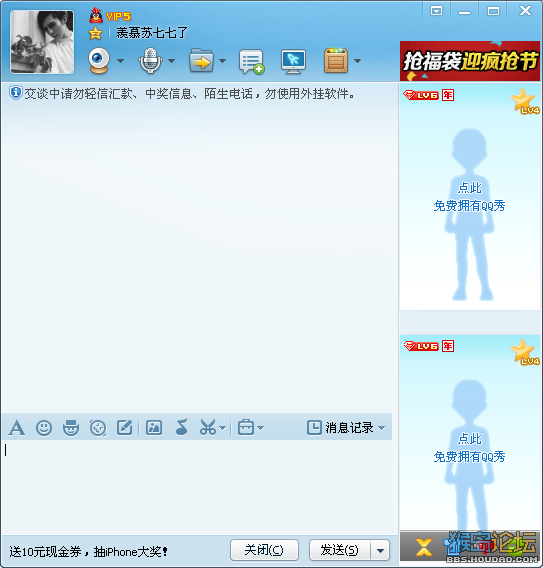Create discussion group with chat plus icon
This screenshot has width=543, height=568.
(251, 62)
